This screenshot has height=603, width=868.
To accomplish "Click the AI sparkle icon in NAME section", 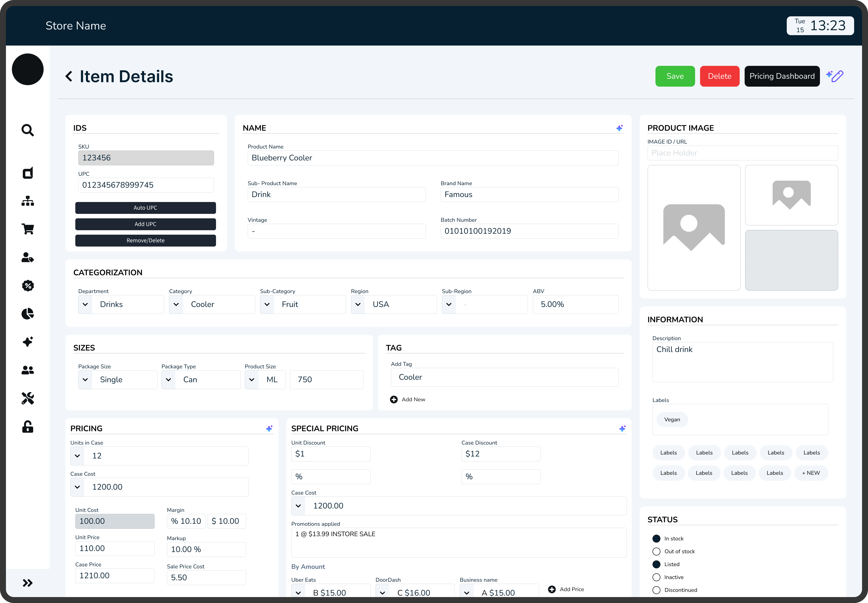I will pos(619,128).
